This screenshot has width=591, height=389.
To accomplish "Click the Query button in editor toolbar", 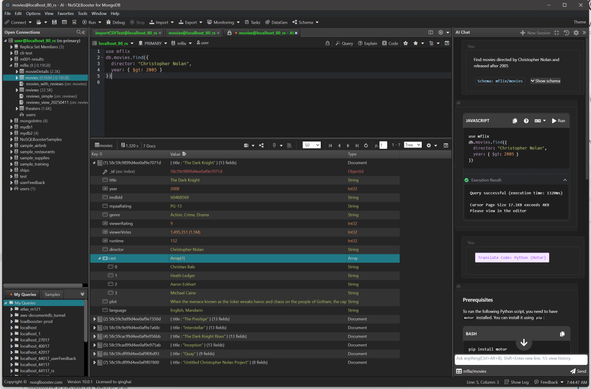I will click(344, 43).
